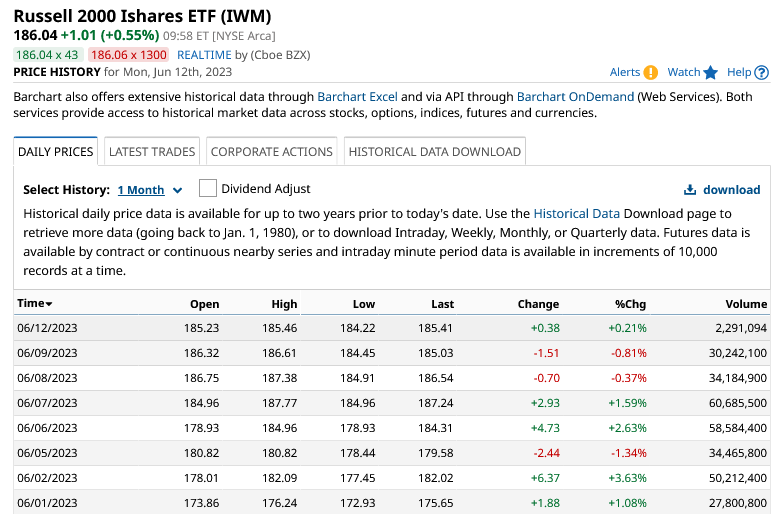Viewport: 777px width, 514px height.
Task: Click the blue Watch star icon
Action: [711, 72]
